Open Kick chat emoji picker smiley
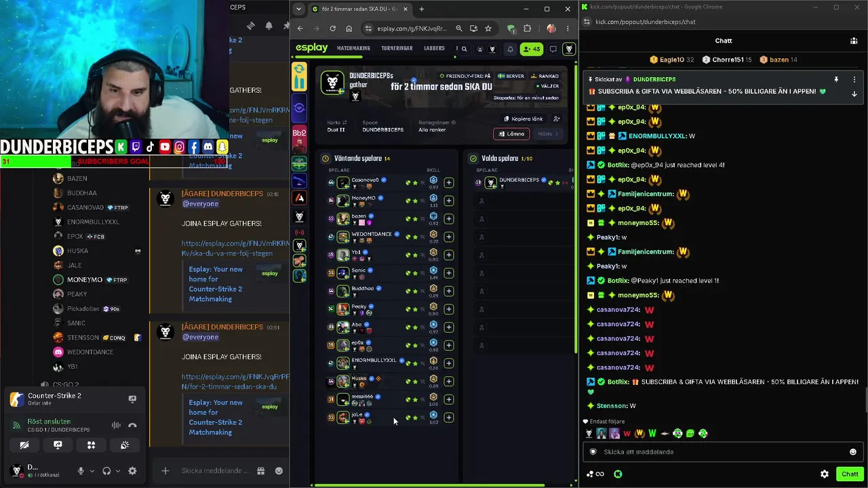Screen dimensions: 868x488 853,452
